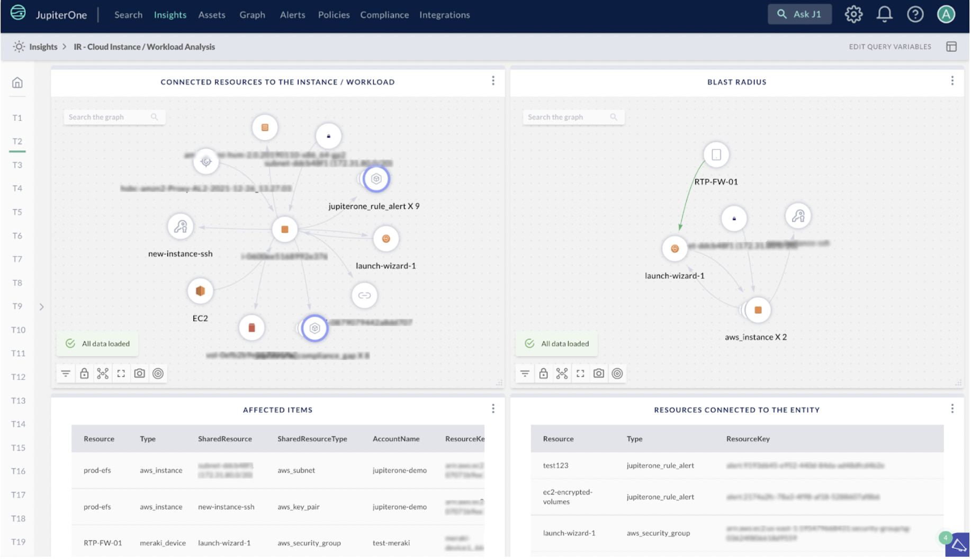This screenshot has width=971, height=560.
Task: Open the settings gear icon
Action: click(854, 14)
